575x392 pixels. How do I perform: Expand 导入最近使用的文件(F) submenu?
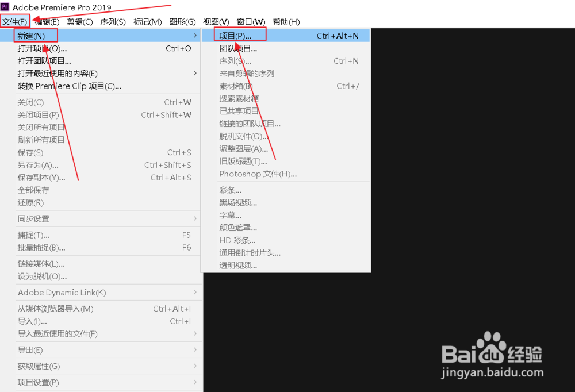(101, 334)
